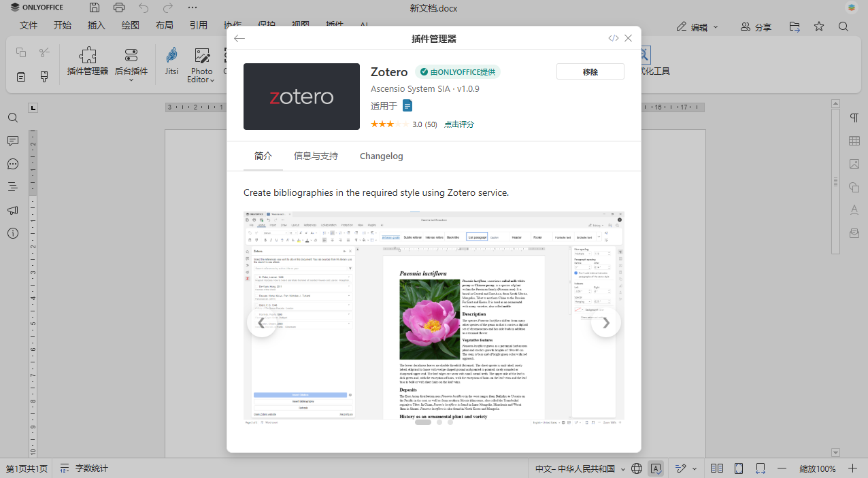Click the Redo arrow icon
The image size is (868, 478).
tap(168, 8)
